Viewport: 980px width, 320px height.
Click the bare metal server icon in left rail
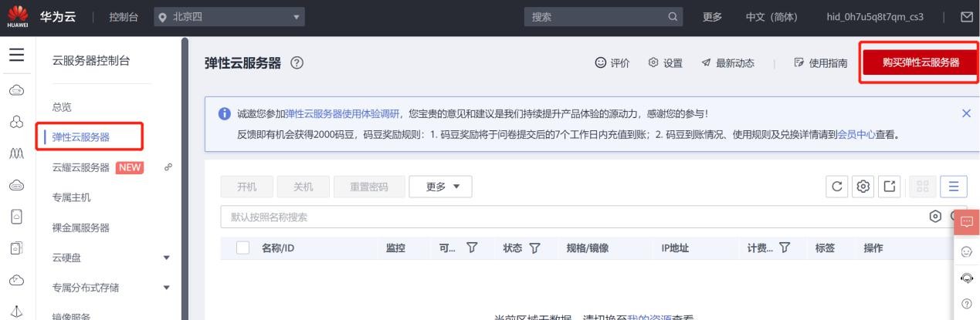tap(15, 217)
